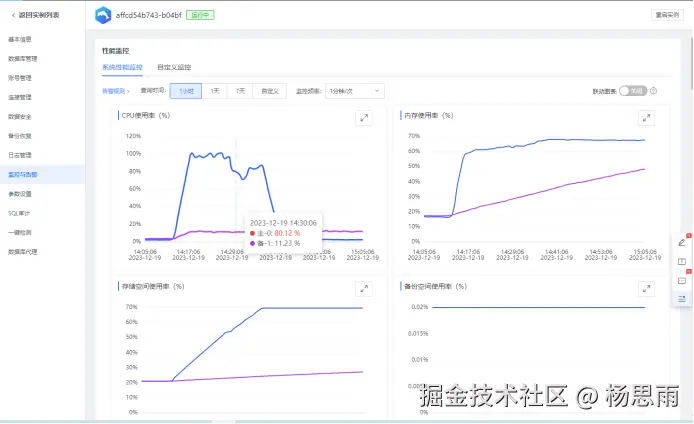Click the CPU使用率 (%) chart title
Screen dimensions: 694x424
click(146, 116)
